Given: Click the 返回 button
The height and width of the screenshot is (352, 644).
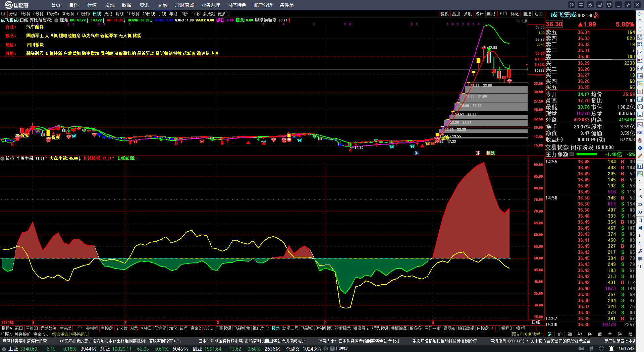Looking at the screenshot, I should tap(539, 14).
